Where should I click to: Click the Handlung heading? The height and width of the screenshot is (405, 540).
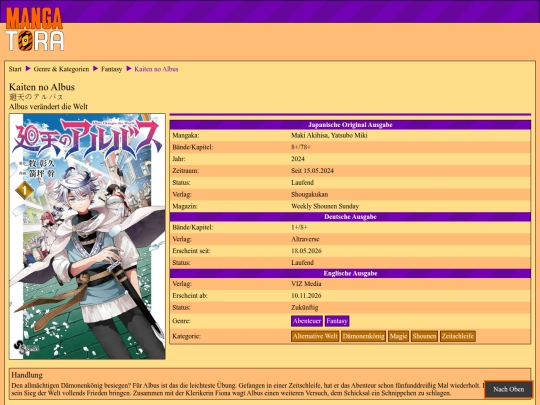[x=27, y=375]
